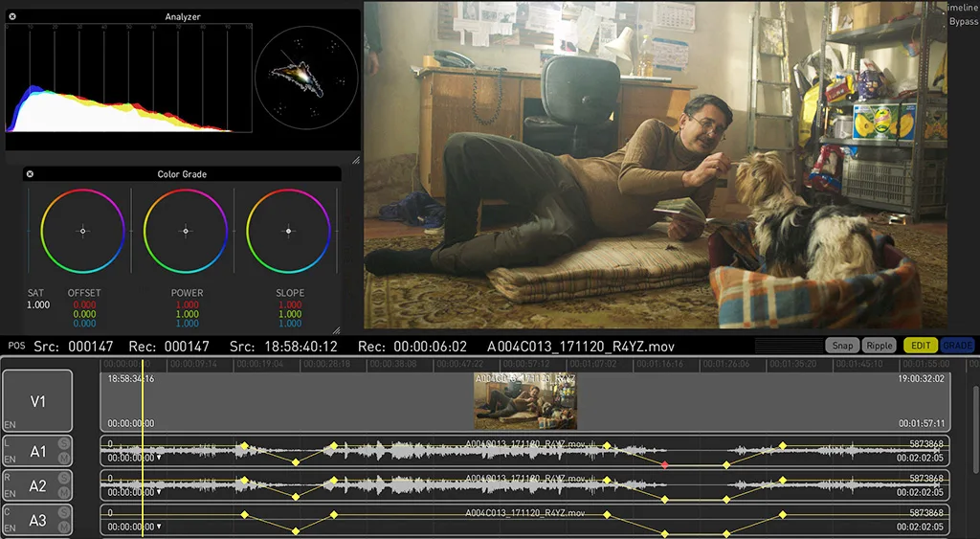The height and width of the screenshot is (539, 980).
Task: Mute audio track A1
Action: 64,458
